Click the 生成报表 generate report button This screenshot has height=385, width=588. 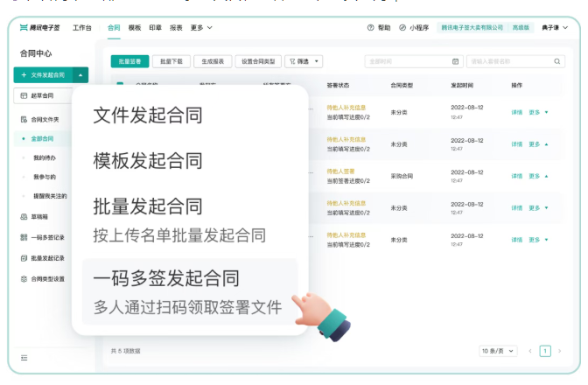(213, 61)
